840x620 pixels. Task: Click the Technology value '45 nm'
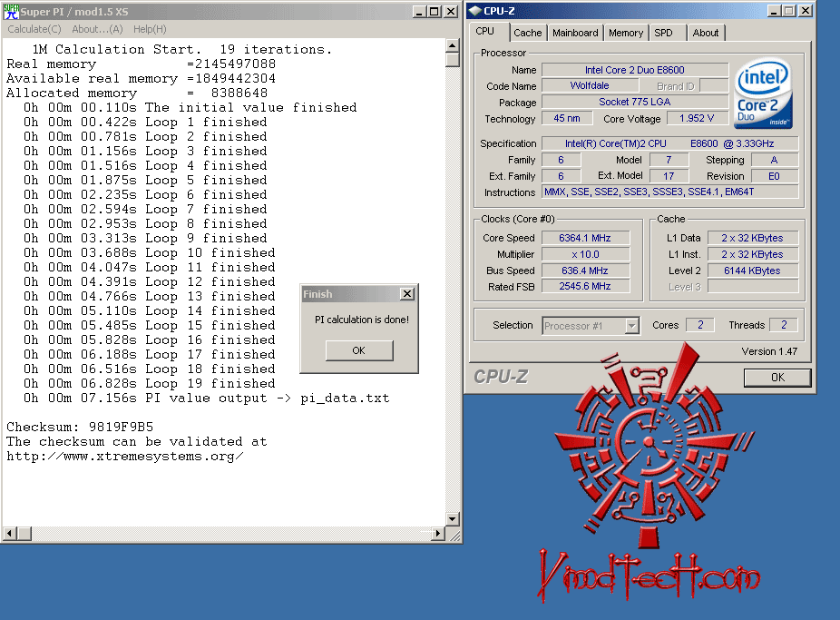click(567, 118)
